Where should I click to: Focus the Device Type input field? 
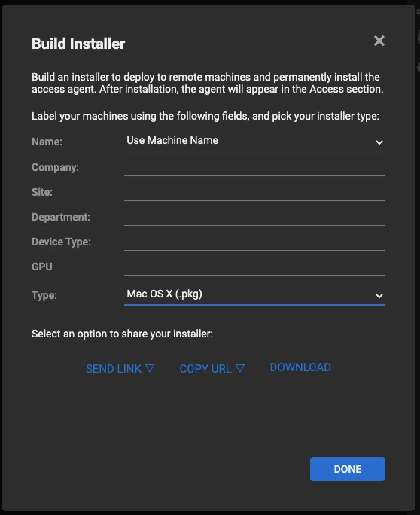[254, 242]
